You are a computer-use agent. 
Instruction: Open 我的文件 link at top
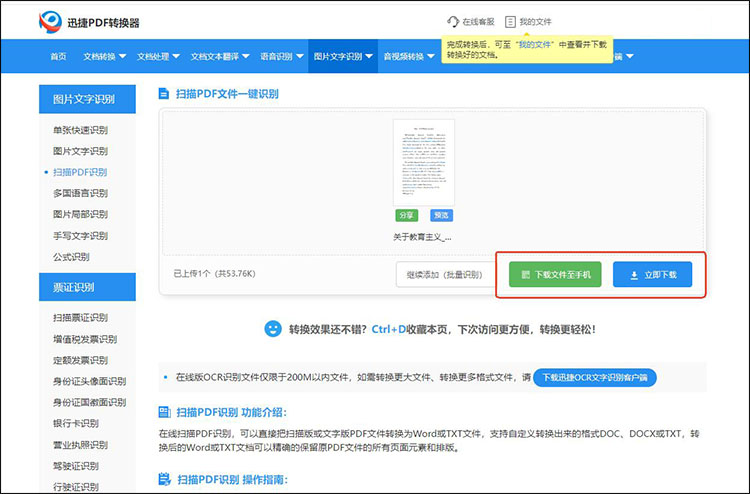pyautogui.click(x=535, y=22)
